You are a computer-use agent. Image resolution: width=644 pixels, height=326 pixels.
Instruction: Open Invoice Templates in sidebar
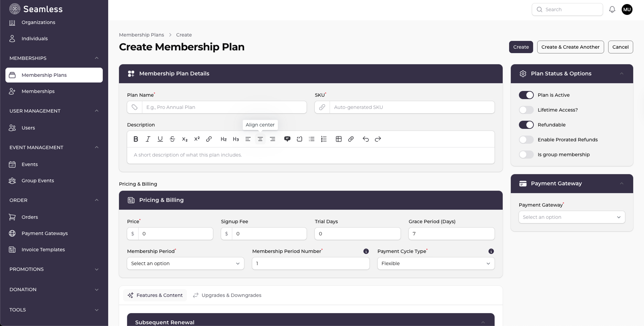43,250
